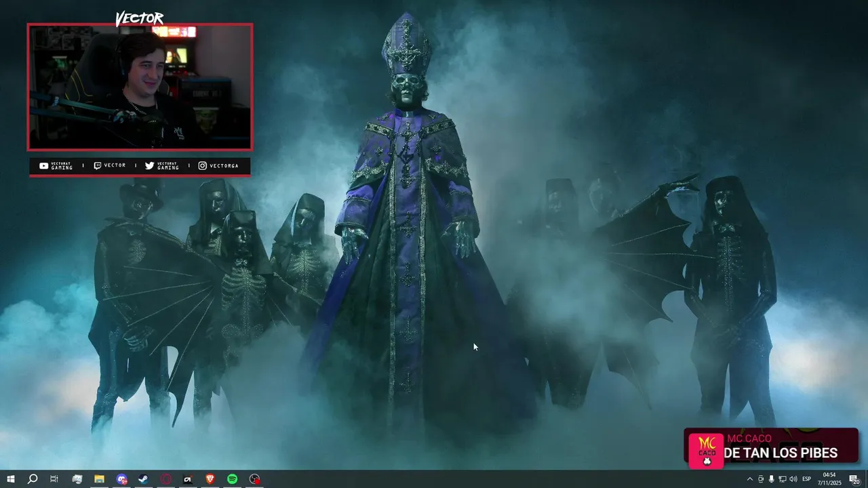
Task: Open File Explorer from taskbar
Action: click(x=99, y=479)
